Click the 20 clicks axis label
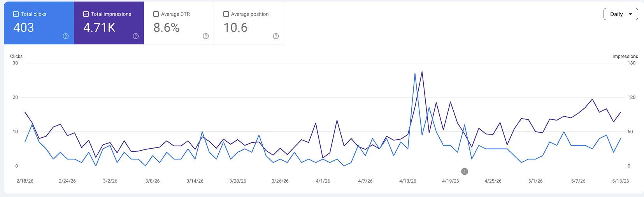The width and height of the screenshot is (644, 197). [15, 98]
